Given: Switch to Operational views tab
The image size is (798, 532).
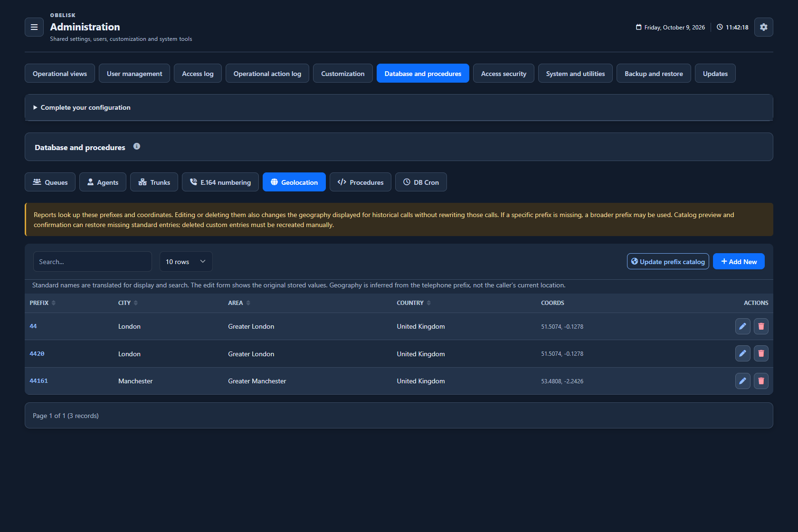Looking at the screenshot, I should (x=60, y=73).
